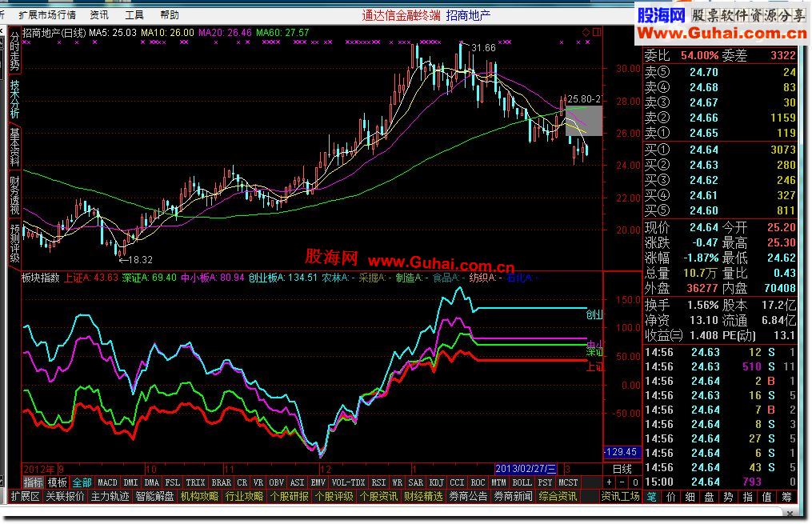Apply the MTM indicator
Image resolution: width=812 pixels, height=524 pixels.
pos(498,482)
